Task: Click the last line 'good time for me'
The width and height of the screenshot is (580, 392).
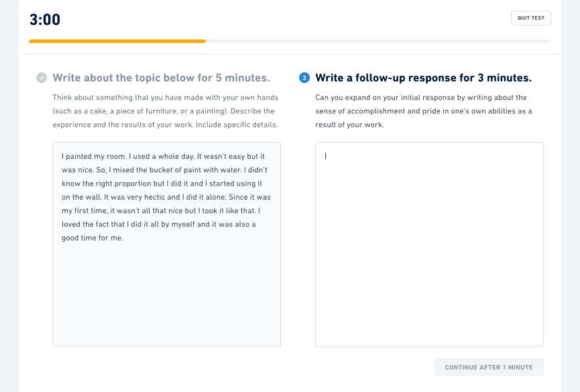Action: (x=93, y=238)
